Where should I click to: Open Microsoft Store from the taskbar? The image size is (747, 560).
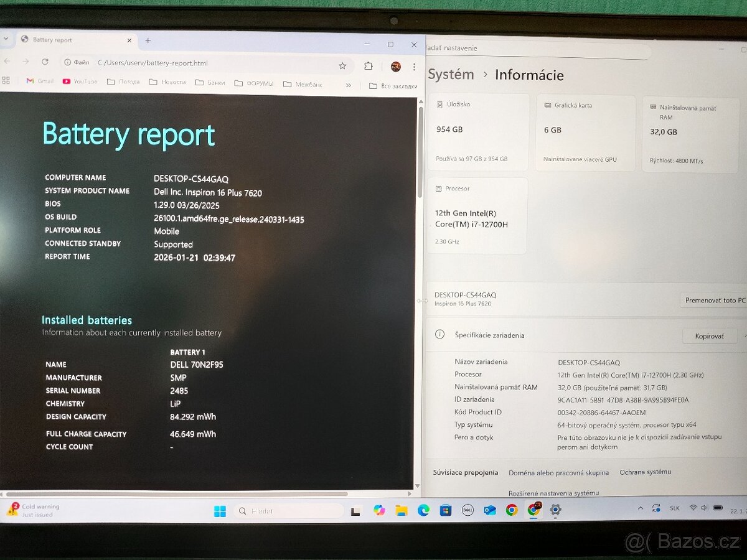point(445,510)
